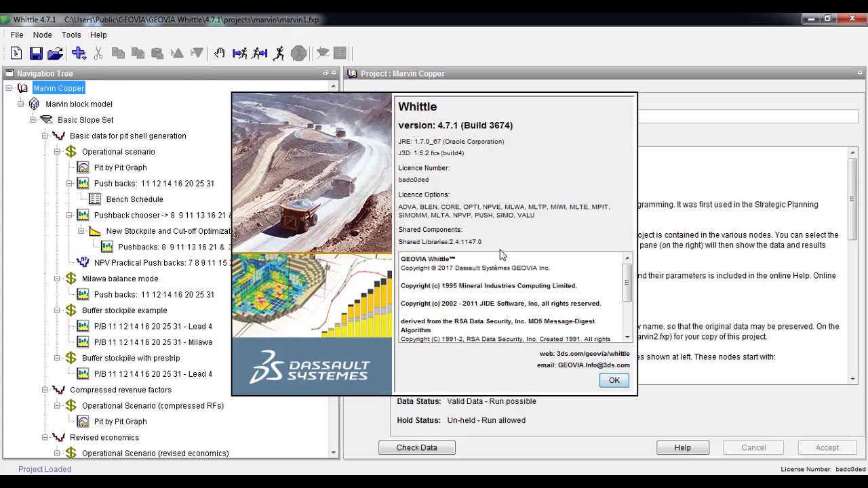Click the Navigation Tree float/undock icon
This screenshot has width=868, height=488.
[325, 73]
